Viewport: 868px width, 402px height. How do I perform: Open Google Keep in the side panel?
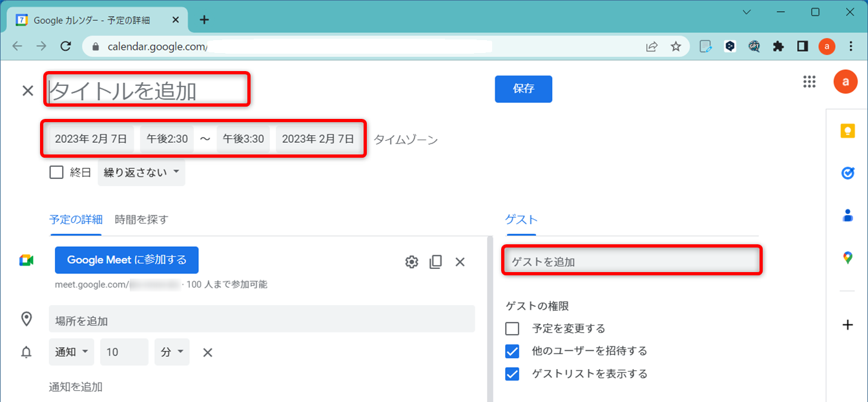pyautogui.click(x=847, y=131)
